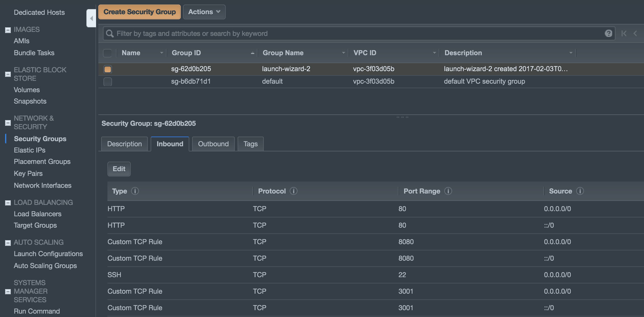Click the Security Group: sg-62d0b205 heading
Image resolution: width=644 pixels, height=317 pixels.
pos(149,123)
